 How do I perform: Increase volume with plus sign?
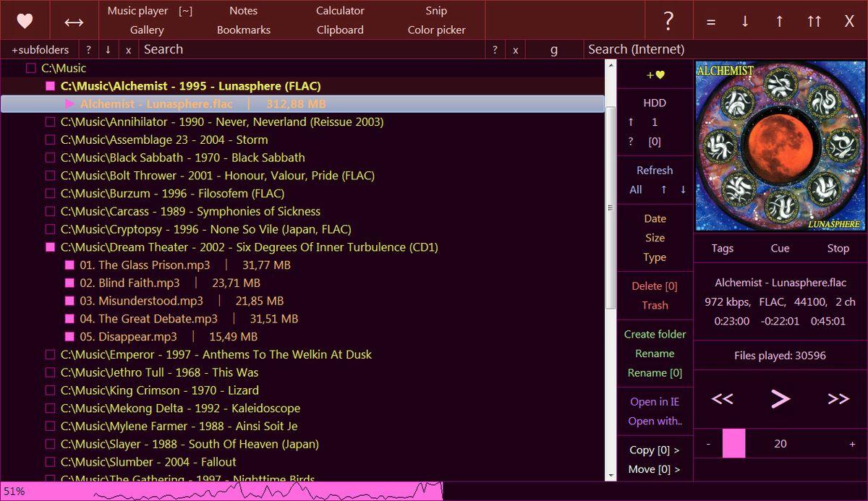(853, 444)
